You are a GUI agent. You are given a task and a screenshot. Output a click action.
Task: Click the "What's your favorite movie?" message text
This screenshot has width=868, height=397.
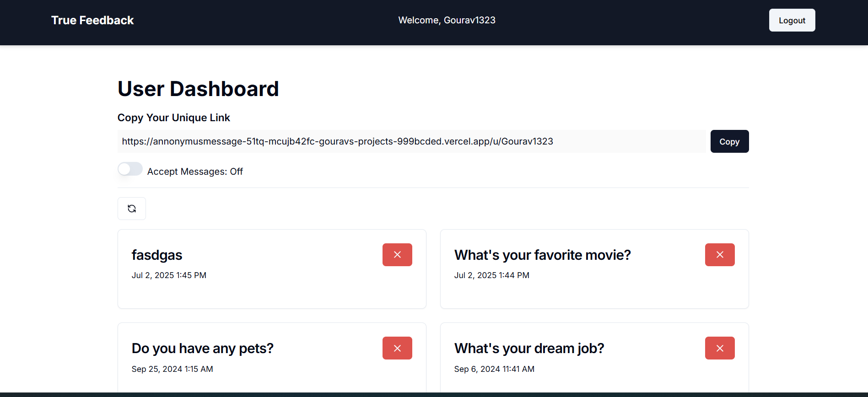point(542,255)
